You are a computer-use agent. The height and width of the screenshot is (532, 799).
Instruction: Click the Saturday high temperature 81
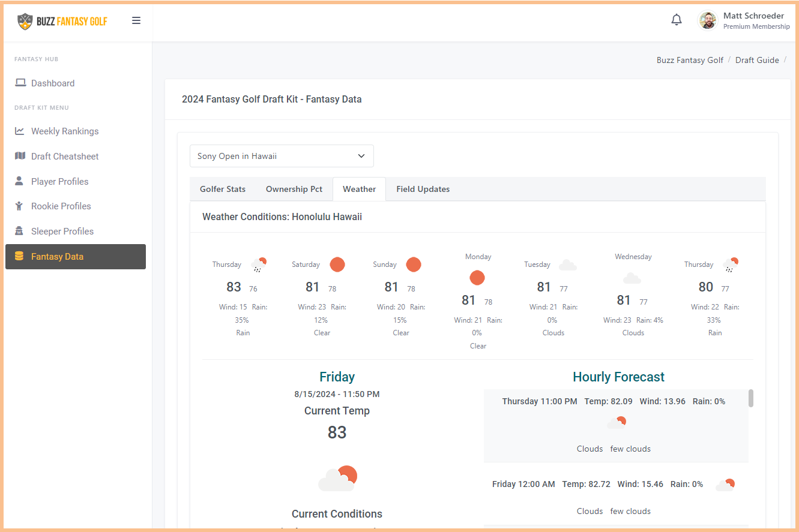coord(313,287)
